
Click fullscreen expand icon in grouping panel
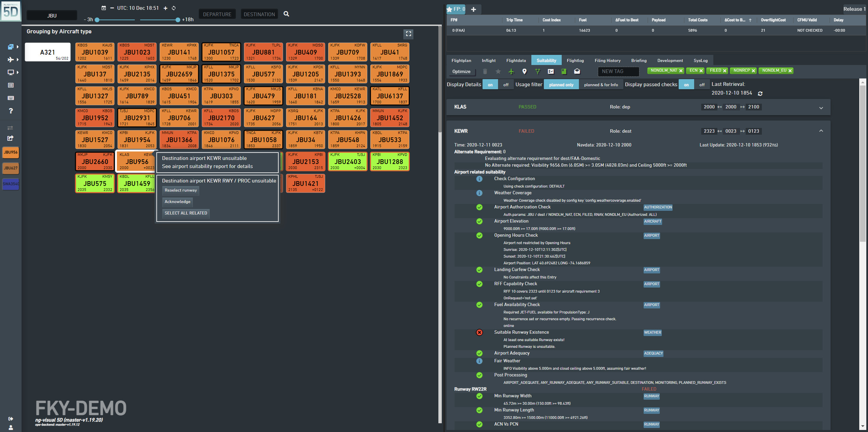click(408, 34)
